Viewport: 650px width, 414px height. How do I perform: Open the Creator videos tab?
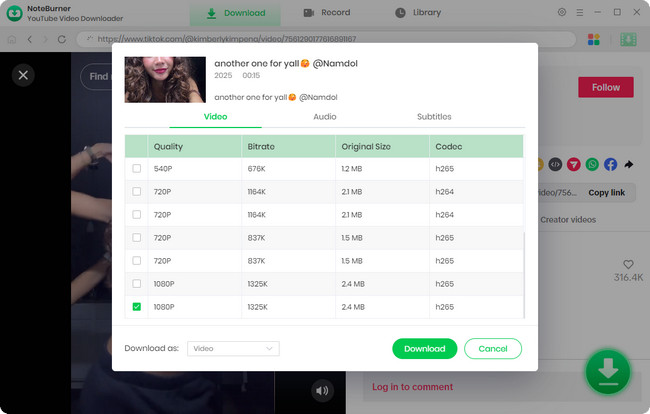[568, 220]
